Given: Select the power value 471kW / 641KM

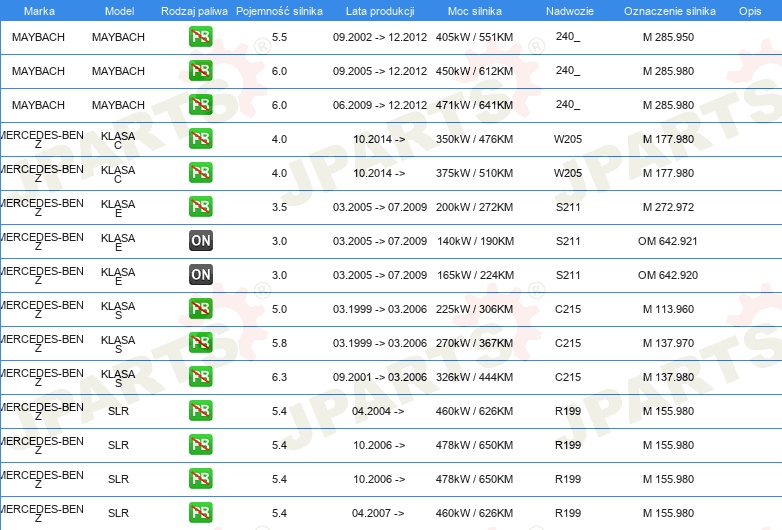Looking at the screenshot, I should 474,105.
